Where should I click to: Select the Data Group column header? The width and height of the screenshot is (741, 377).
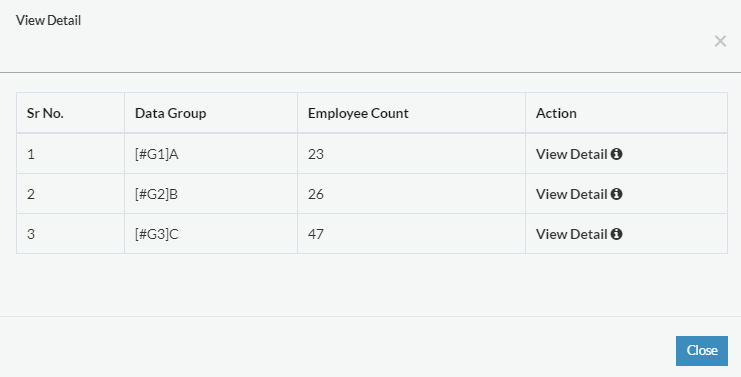coord(211,113)
